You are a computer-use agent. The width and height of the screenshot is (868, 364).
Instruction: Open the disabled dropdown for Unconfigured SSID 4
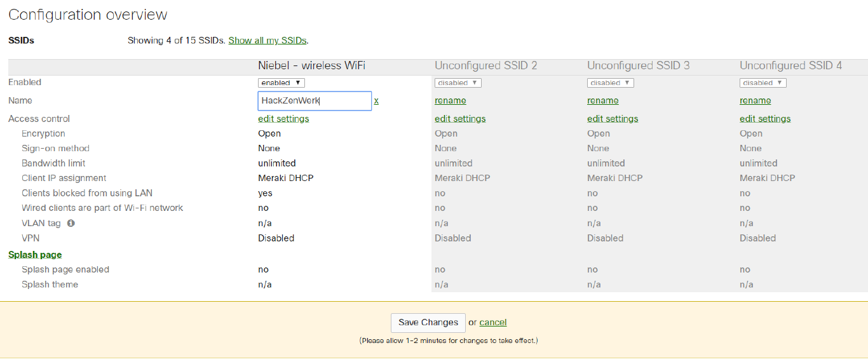[763, 83]
